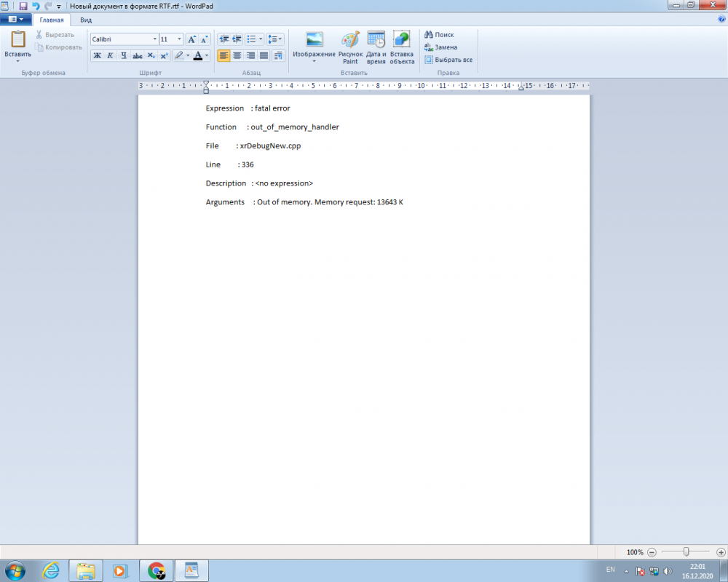Viewport: 728px width, 582px height.
Task: Click Поиск find button
Action: tap(439, 35)
